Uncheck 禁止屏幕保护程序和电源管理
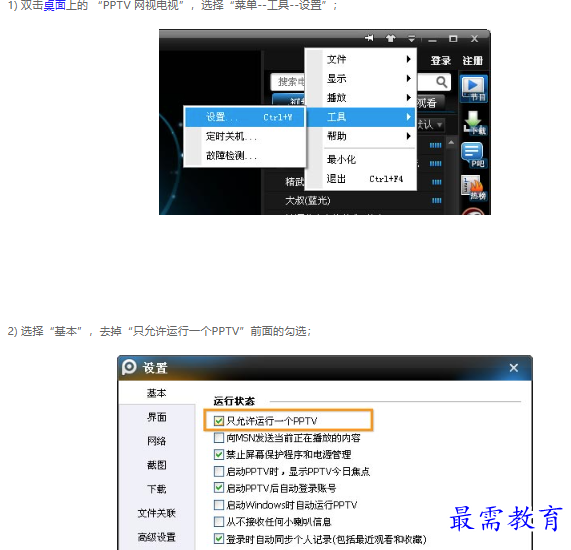 coord(218,454)
